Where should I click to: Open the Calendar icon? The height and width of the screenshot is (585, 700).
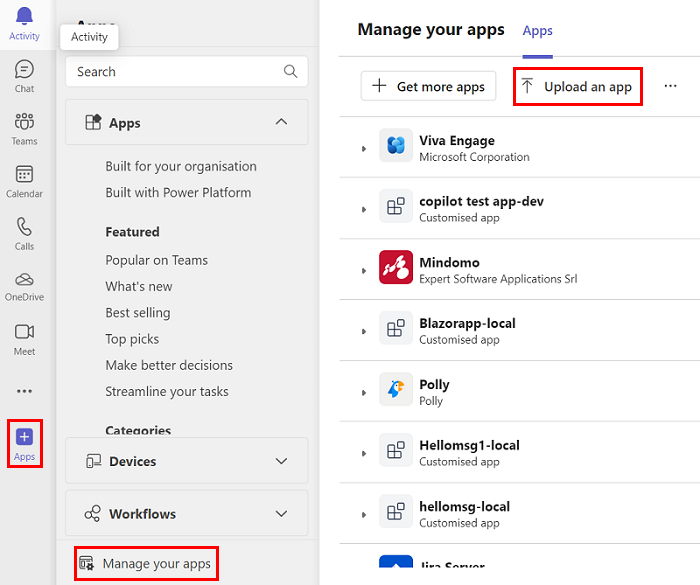(x=24, y=174)
